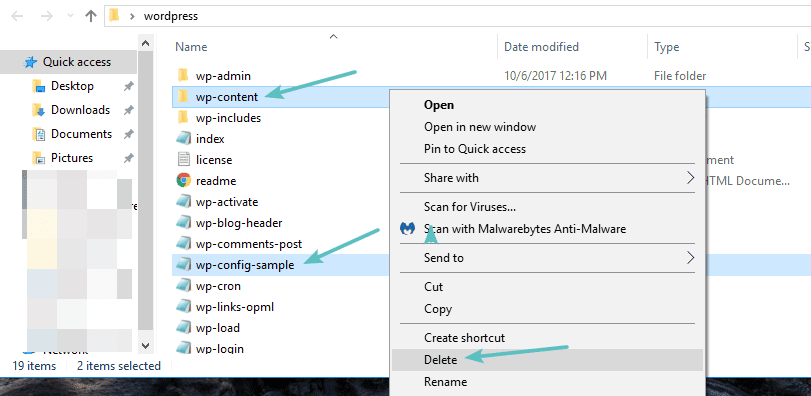Expand the Share with submenu
811x396 pixels.
(549, 178)
